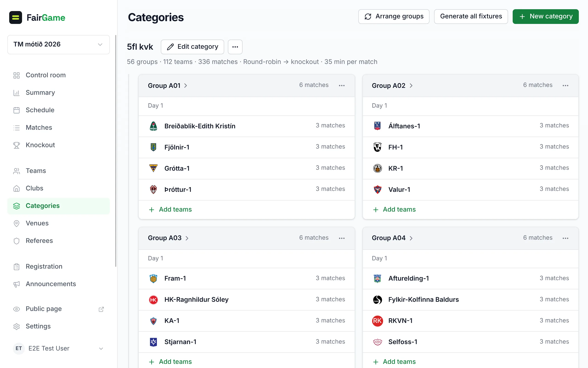Click the Clubs house icon
Screen dimensions: 588x368
click(17, 188)
